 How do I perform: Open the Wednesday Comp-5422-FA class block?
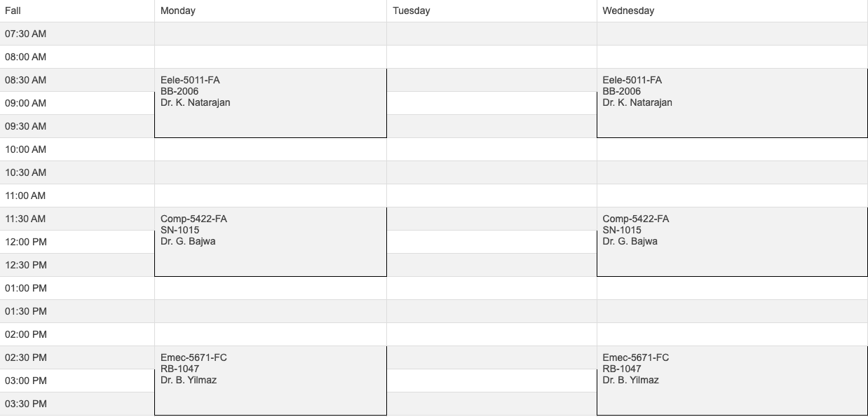(732, 242)
